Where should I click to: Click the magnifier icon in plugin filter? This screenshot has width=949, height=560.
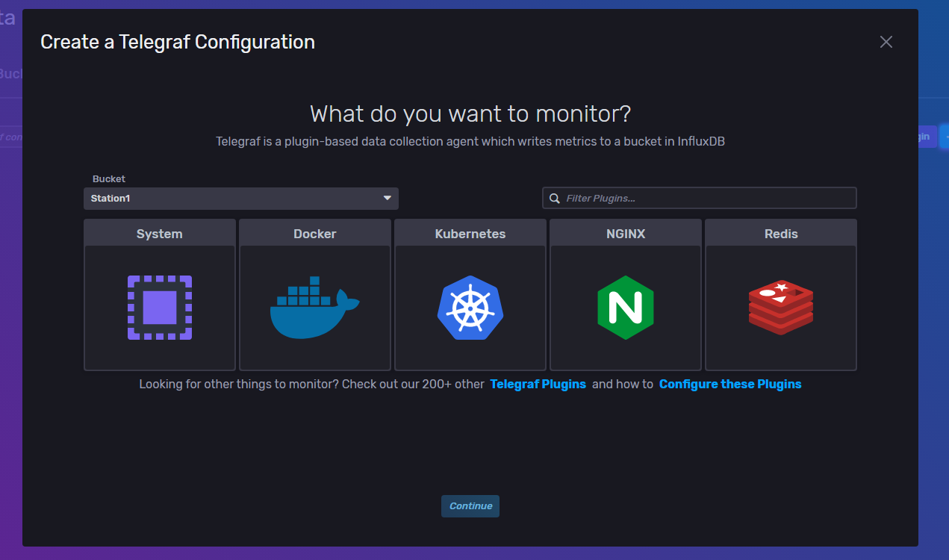pos(555,199)
